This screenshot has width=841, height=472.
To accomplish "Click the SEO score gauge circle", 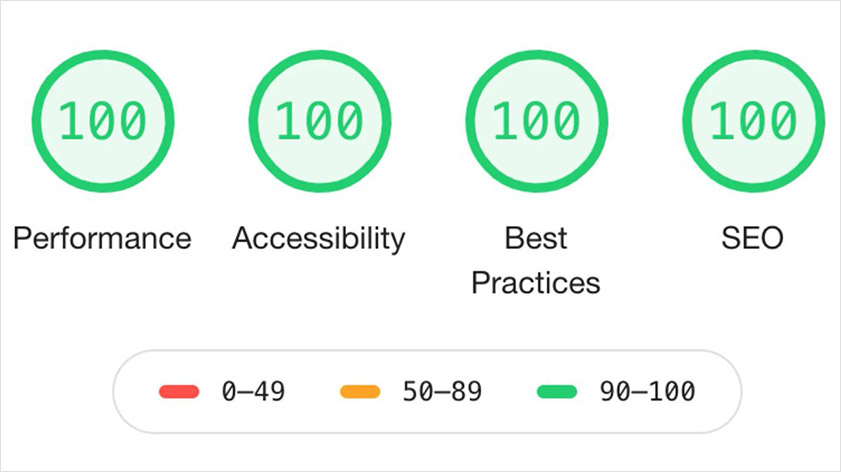I will coord(753,121).
